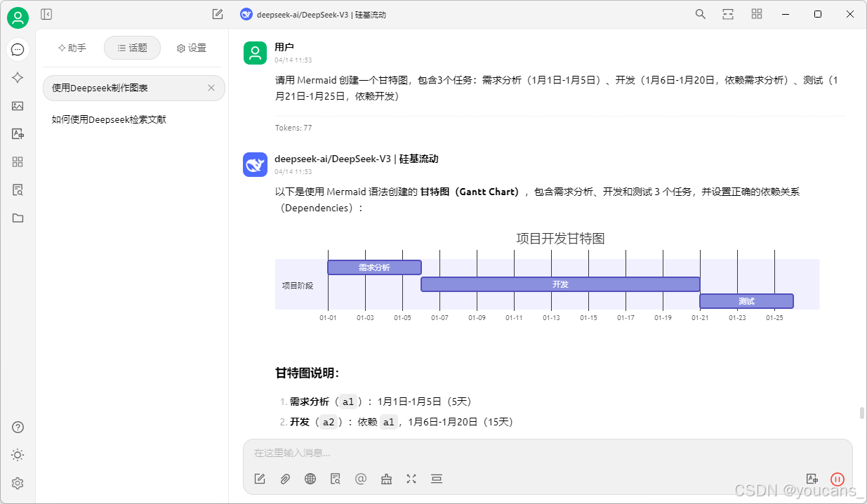
Task: Minimize the application window
Action: coord(786,14)
